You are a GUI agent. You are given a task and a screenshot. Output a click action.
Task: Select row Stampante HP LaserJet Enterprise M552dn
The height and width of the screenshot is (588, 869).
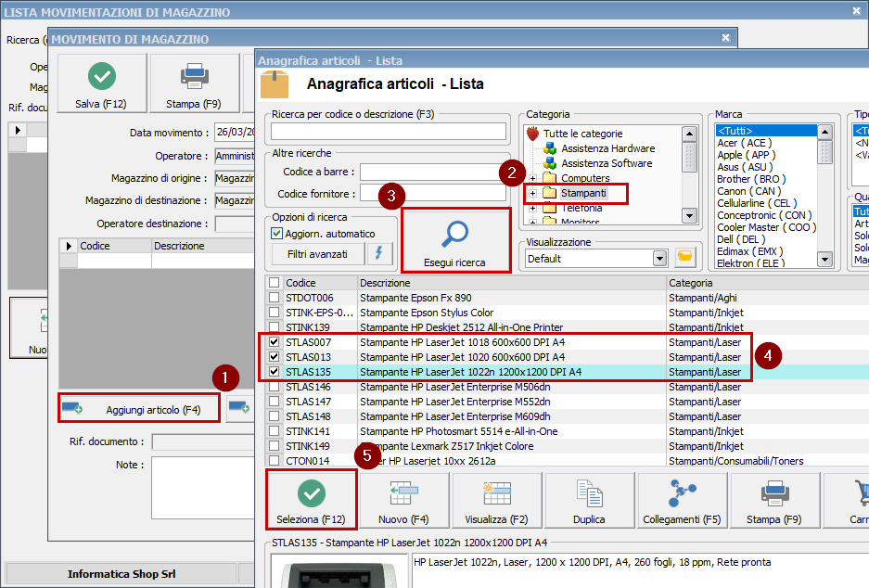567,402
